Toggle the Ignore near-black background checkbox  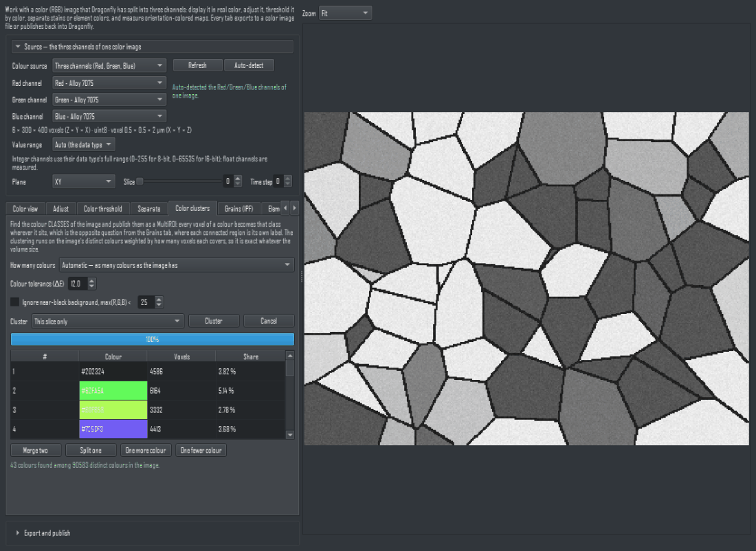(15, 302)
